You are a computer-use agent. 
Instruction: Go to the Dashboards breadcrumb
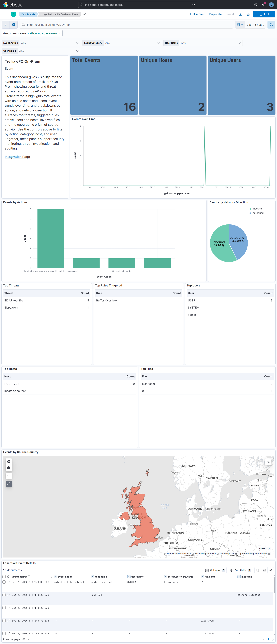pos(28,14)
